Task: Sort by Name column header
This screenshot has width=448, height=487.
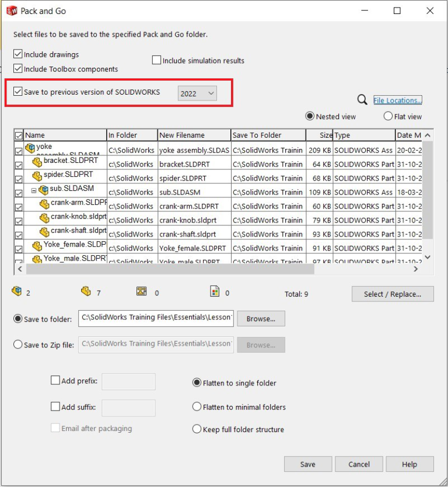Action: click(x=65, y=135)
